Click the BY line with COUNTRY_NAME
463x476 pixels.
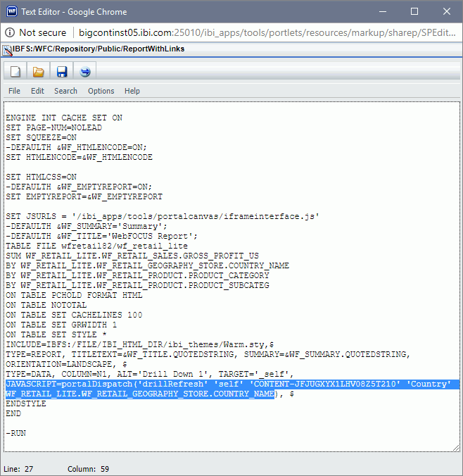[x=147, y=265]
